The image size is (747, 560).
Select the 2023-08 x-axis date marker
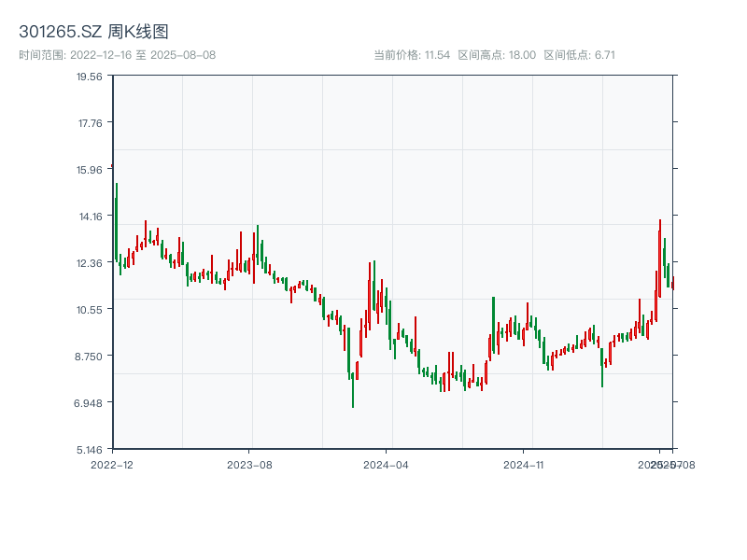[249, 464]
